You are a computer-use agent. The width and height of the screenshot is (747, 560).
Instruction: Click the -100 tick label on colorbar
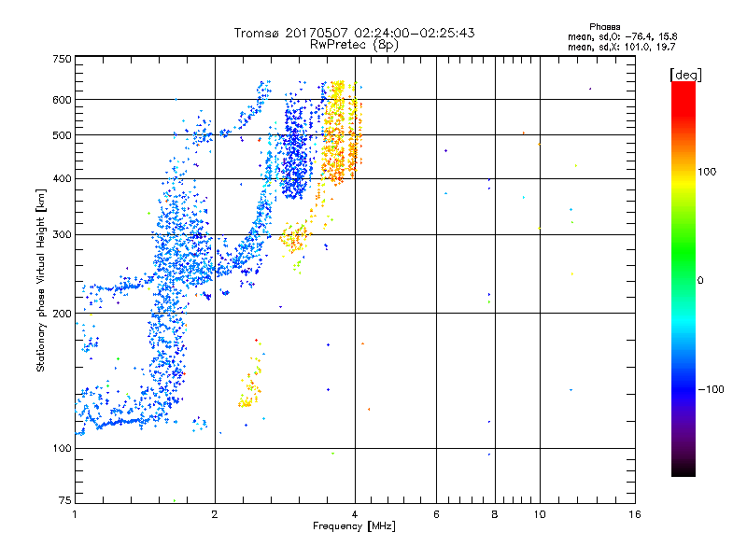[711, 389]
